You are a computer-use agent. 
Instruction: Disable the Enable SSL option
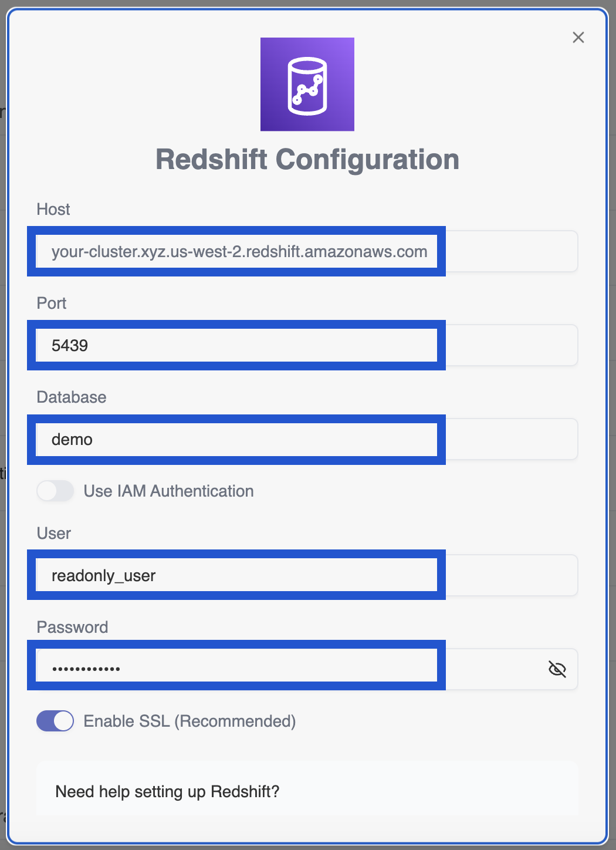coord(55,721)
